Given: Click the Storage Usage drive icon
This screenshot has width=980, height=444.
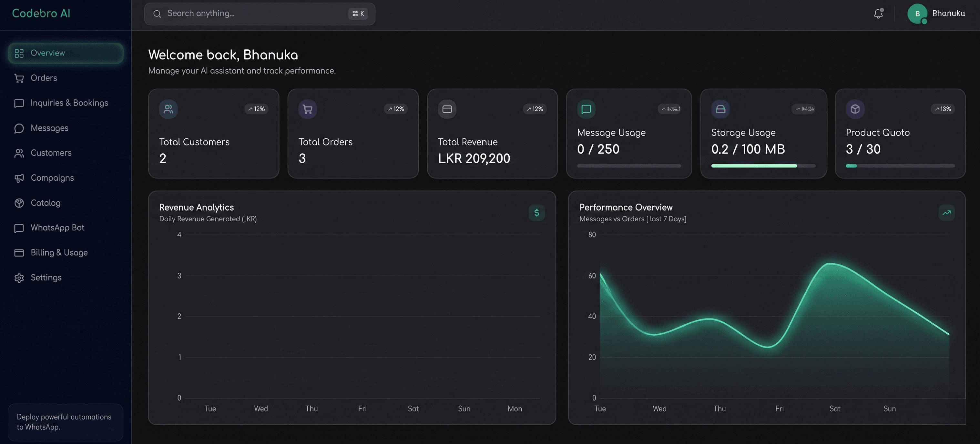Looking at the screenshot, I should click(x=720, y=109).
